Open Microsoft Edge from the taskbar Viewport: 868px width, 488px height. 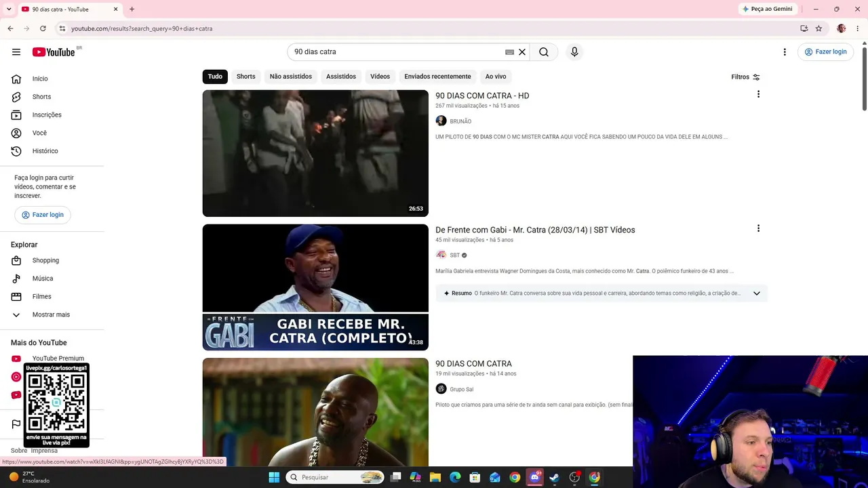455,477
